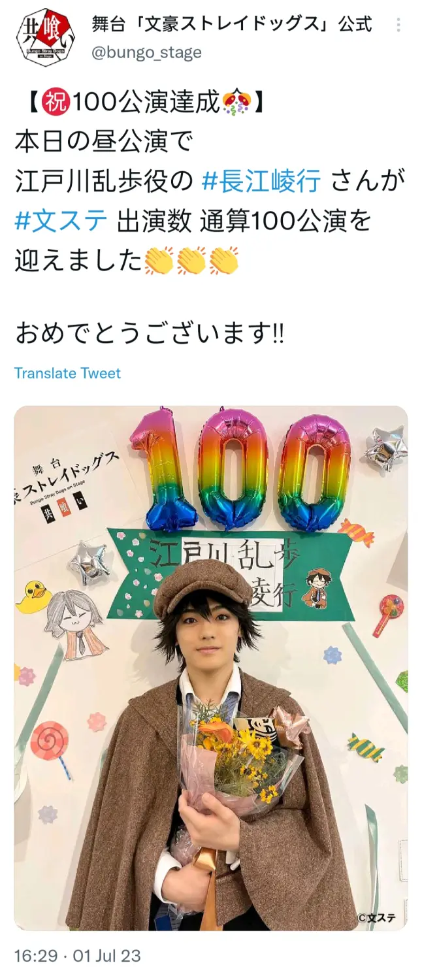Follow the #文ステ hashtag link
The height and width of the screenshot is (980, 422).
tap(61, 221)
